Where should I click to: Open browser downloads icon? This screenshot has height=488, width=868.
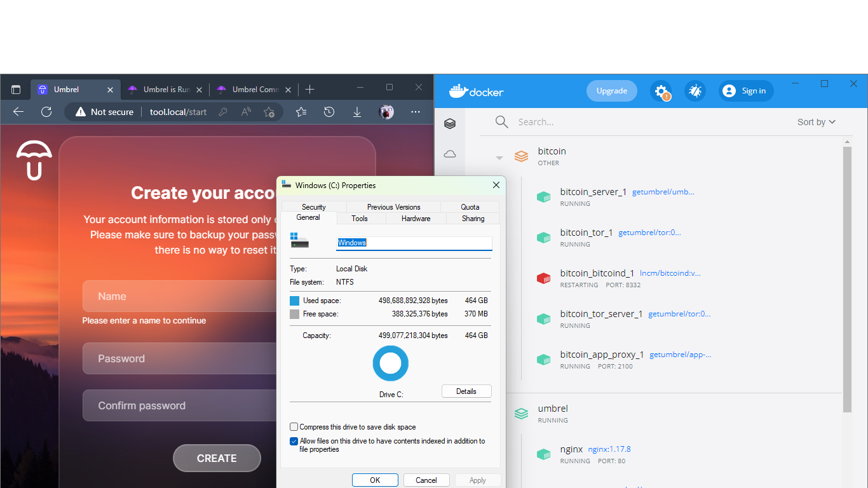coord(357,112)
